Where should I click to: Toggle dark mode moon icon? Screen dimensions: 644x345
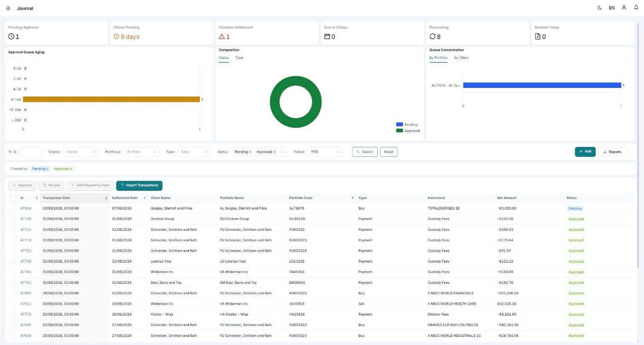coord(599,8)
